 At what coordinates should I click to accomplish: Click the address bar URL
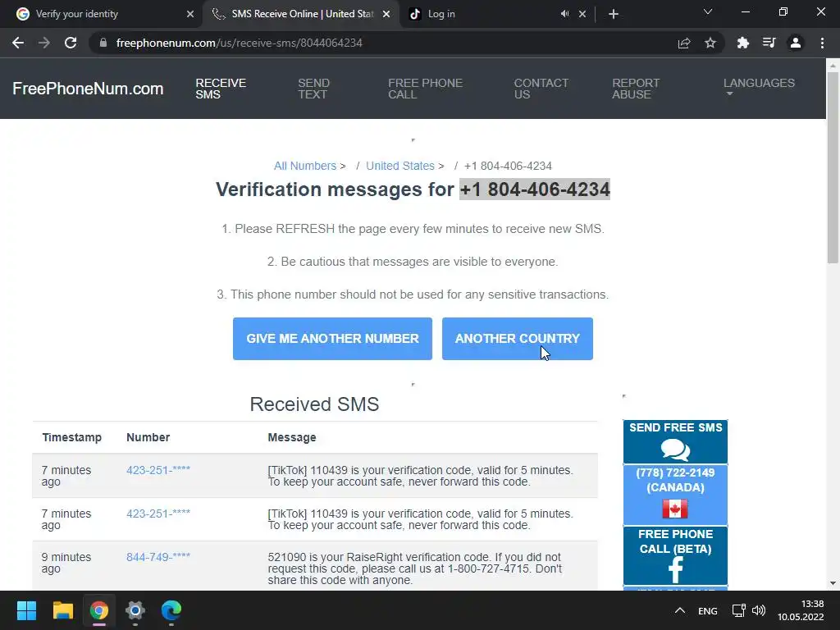tap(239, 43)
